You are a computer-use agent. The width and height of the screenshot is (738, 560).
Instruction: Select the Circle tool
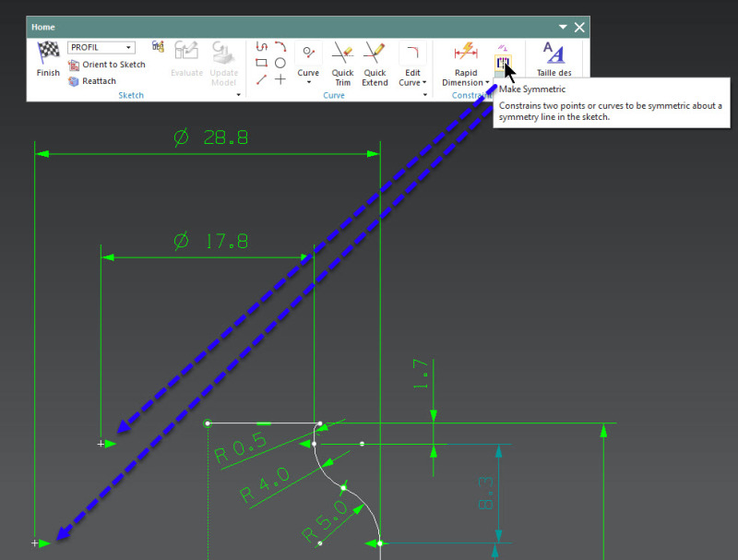pyautogui.click(x=280, y=63)
